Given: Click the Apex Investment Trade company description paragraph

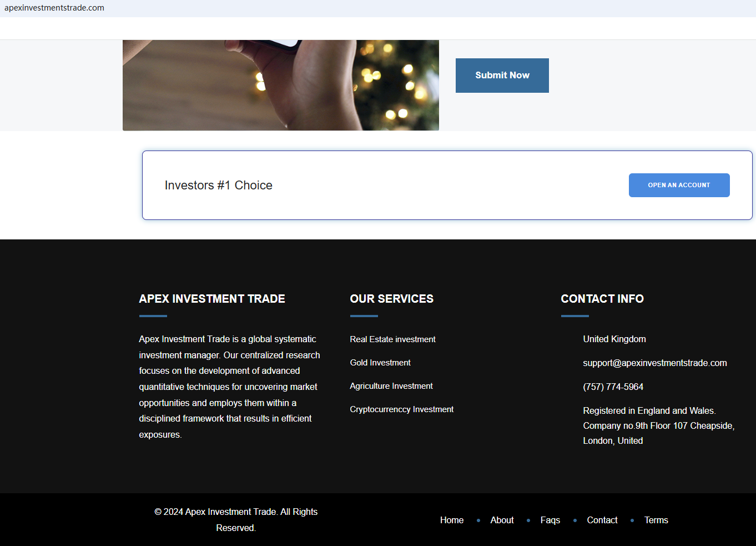Looking at the screenshot, I should pyautogui.click(x=230, y=387).
